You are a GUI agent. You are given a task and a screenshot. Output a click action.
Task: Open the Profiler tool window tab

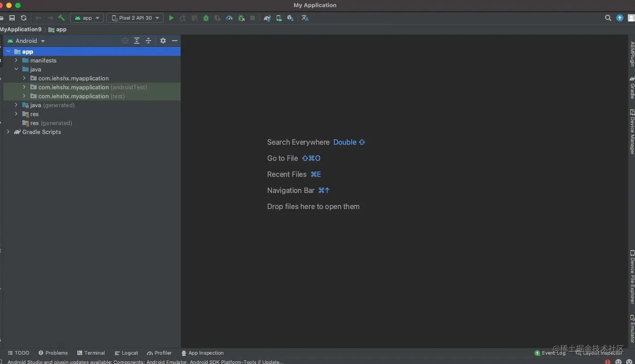click(x=159, y=353)
